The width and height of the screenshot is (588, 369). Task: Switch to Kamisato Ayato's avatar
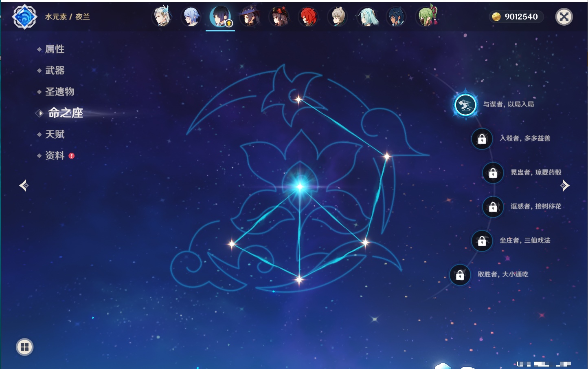[x=191, y=17]
